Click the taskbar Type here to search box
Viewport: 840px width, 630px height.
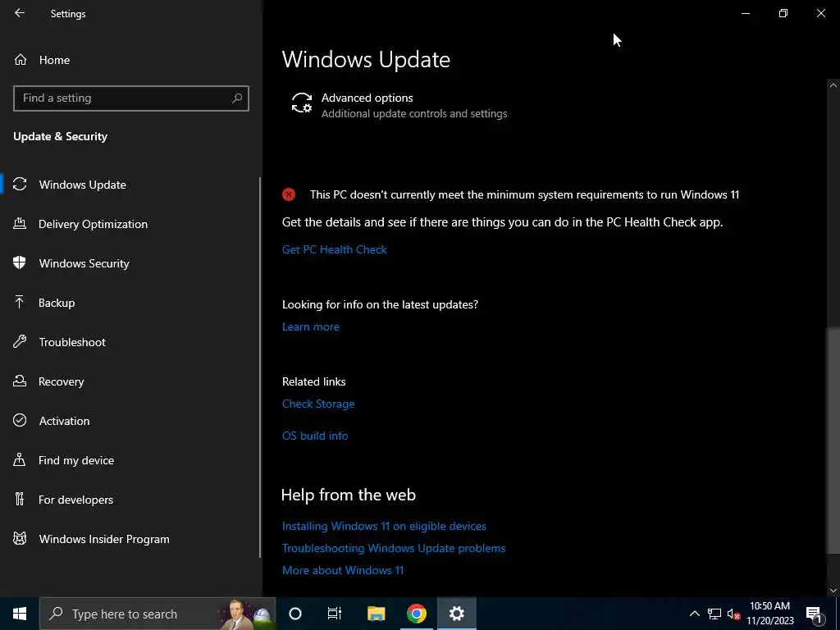(x=157, y=614)
